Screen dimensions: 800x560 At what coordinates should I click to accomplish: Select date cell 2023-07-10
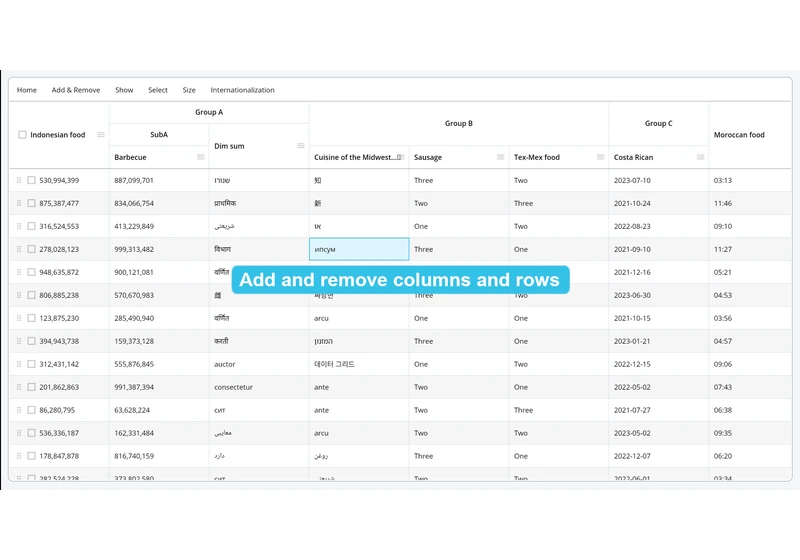pyautogui.click(x=659, y=180)
